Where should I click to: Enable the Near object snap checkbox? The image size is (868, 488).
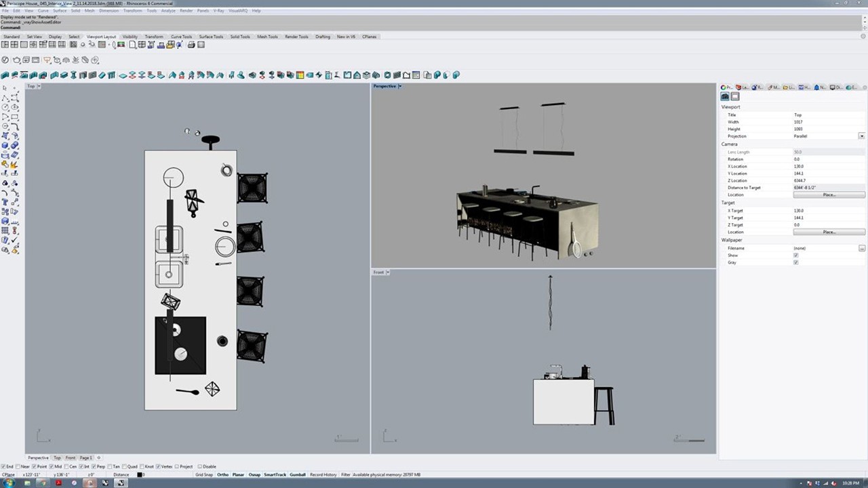tap(17, 466)
